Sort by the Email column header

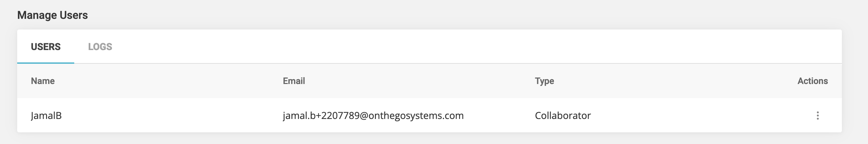pos(294,81)
